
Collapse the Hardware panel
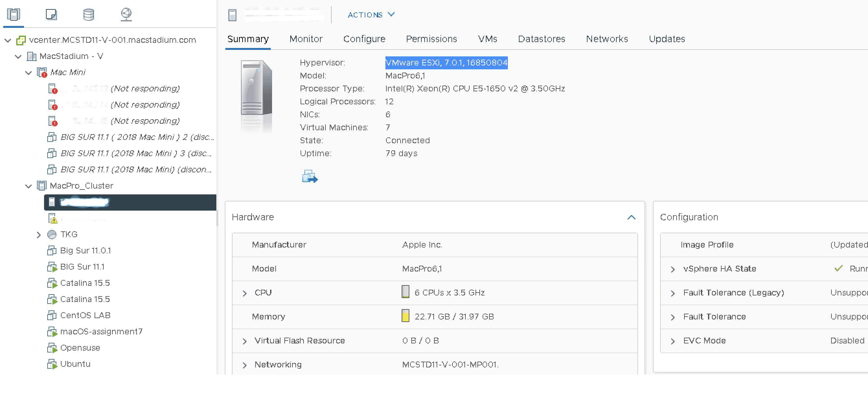[632, 217]
